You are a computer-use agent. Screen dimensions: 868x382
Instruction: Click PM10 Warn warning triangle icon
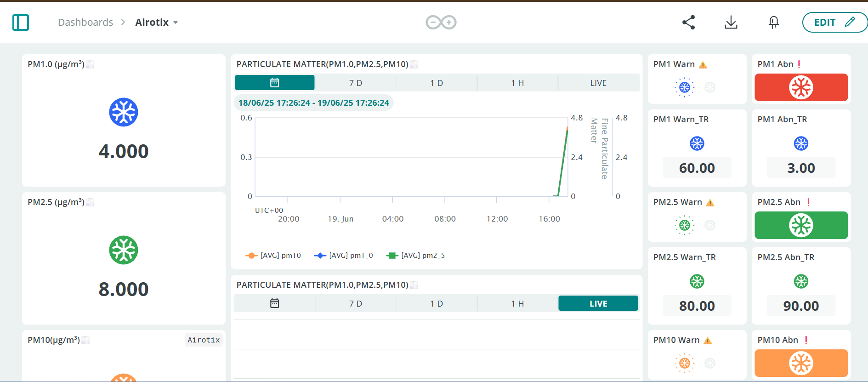click(708, 341)
